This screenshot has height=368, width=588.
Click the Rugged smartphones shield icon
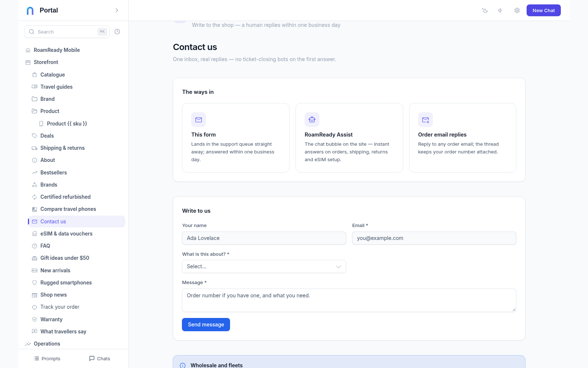(x=35, y=283)
